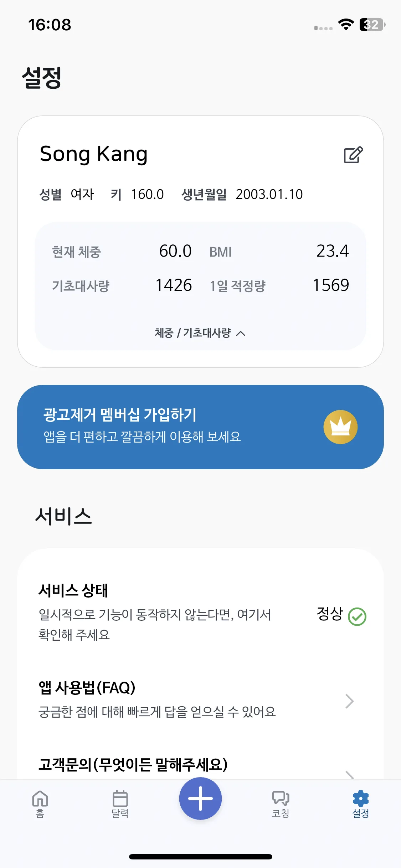Collapse the 체중 / 기초대사량 section
Viewport: 401px width, 868px height.
click(x=200, y=333)
